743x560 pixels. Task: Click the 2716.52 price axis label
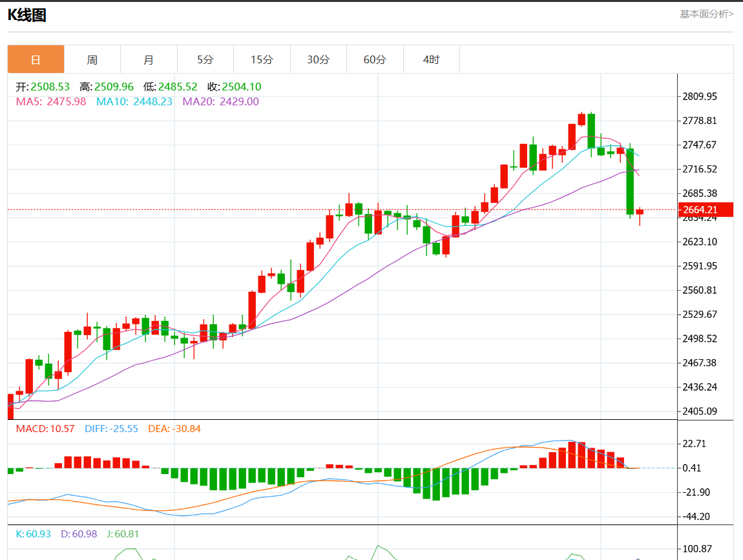(700, 169)
